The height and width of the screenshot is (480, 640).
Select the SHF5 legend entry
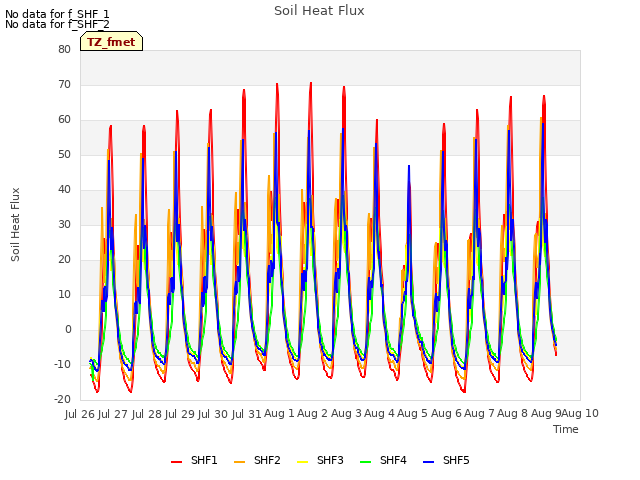coord(446,460)
